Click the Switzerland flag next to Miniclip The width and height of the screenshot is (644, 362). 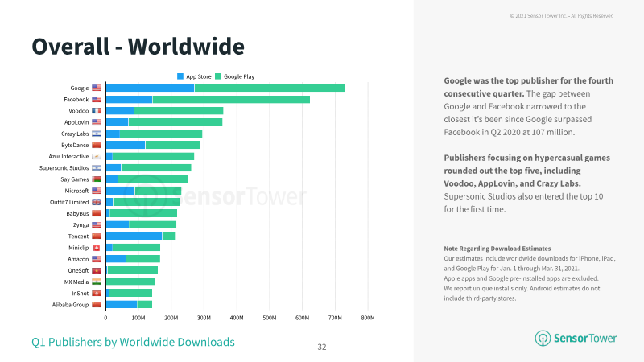(x=97, y=248)
